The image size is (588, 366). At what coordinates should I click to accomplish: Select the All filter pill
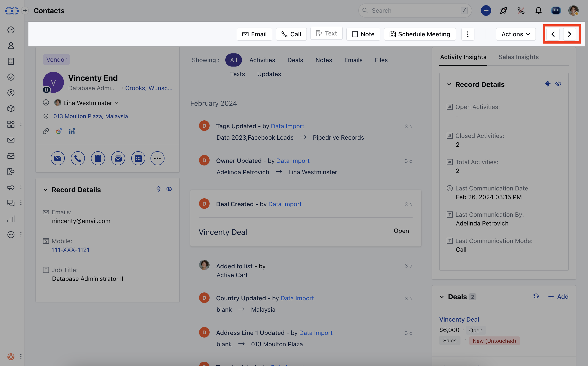pyautogui.click(x=233, y=60)
